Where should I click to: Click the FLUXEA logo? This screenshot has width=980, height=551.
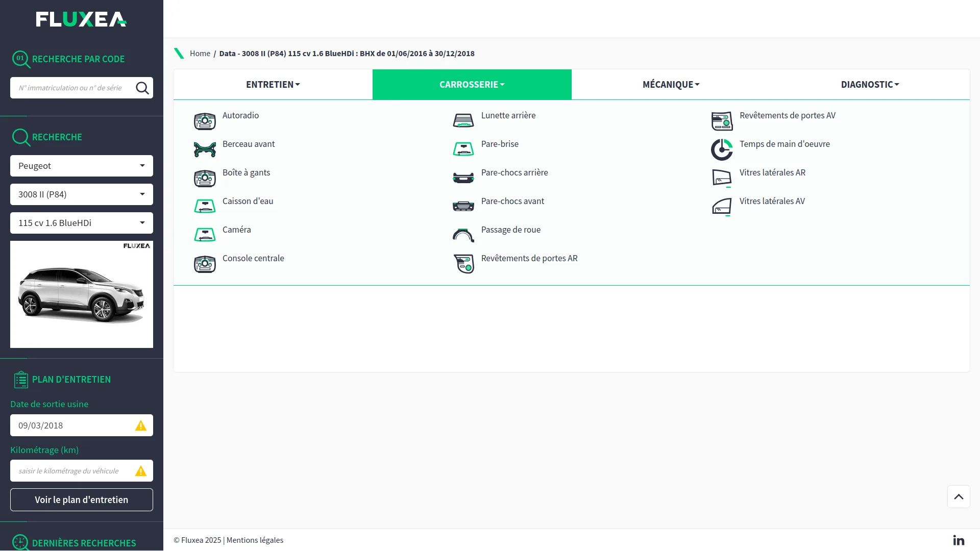click(81, 19)
